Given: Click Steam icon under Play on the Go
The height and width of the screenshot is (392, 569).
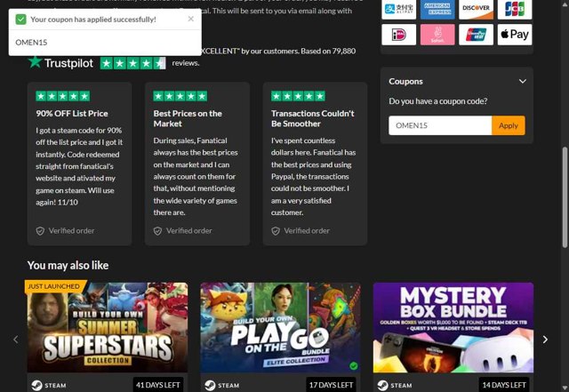Looking at the screenshot, I should [210, 385].
